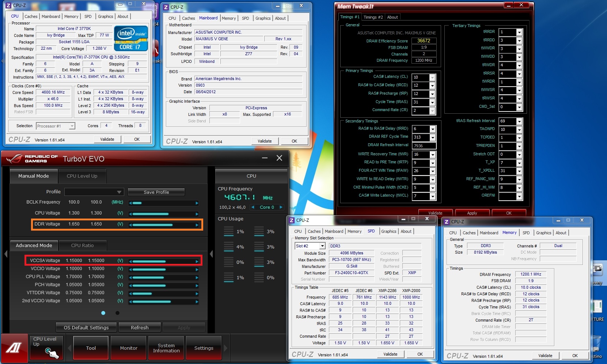Open CMD_3st dropdown in Tertiary Timings

519,107
